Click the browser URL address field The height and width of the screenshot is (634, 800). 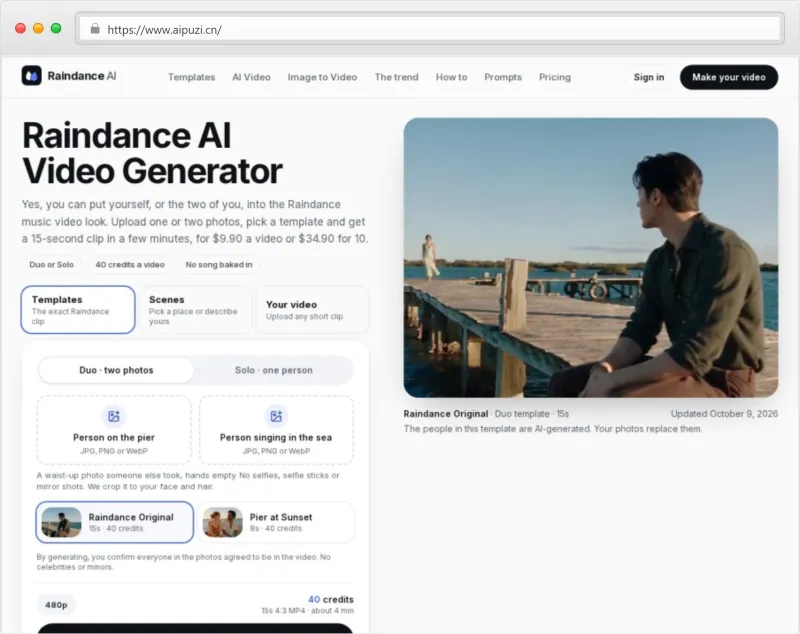430,29
